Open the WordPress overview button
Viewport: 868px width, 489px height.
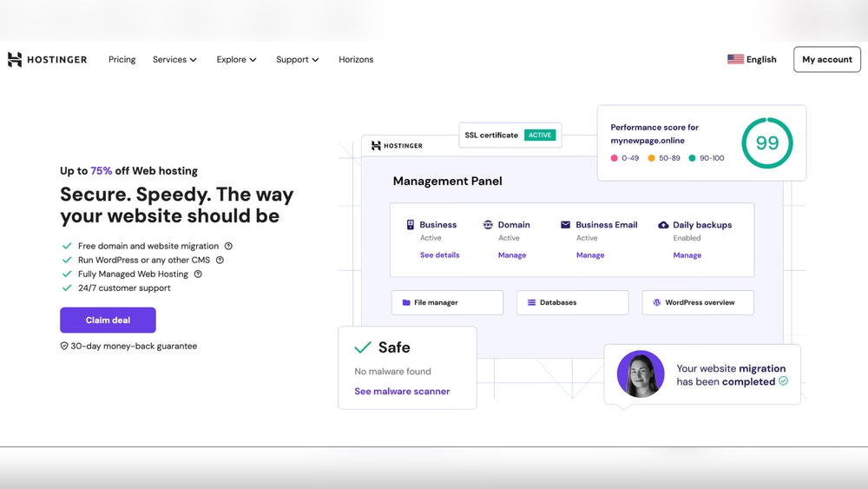coord(698,302)
